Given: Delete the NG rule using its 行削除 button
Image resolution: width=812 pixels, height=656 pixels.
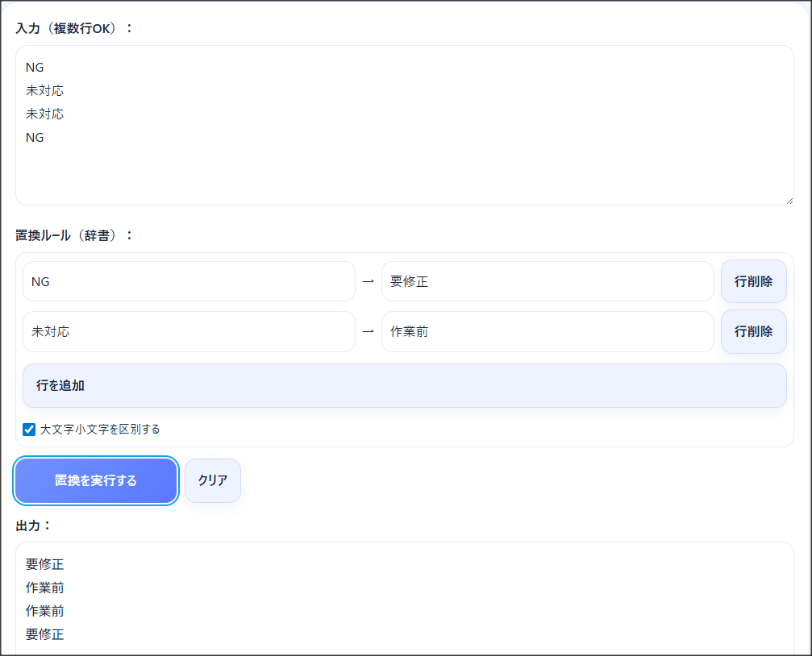Looking at the screenshot, I should tap(753, 281).
